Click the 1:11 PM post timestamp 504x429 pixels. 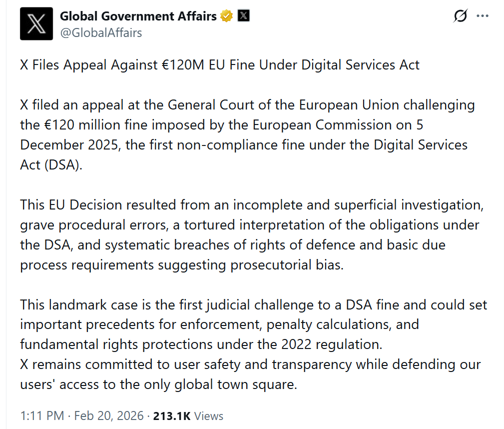[42, 416]
